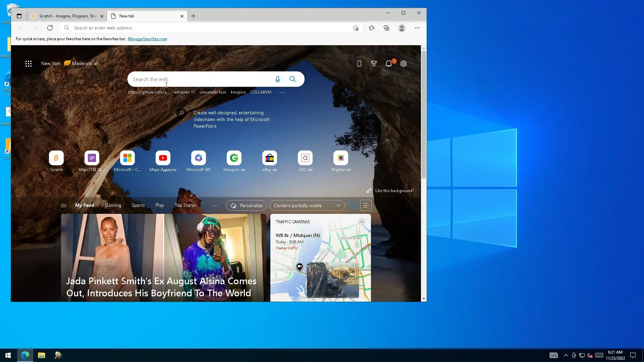Toggle vertical tabs button in title bar

click(x=19, y=16)
